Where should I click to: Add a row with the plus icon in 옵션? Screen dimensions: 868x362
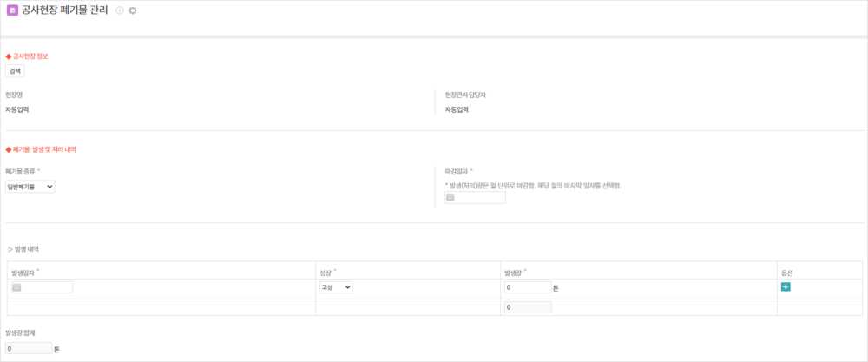pos(786,286)
